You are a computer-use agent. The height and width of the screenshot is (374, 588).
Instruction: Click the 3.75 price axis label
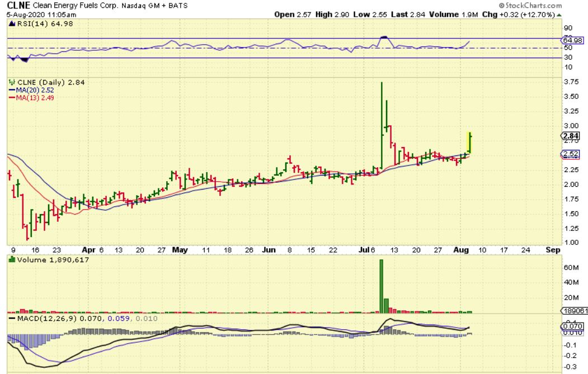coord(571,82)
